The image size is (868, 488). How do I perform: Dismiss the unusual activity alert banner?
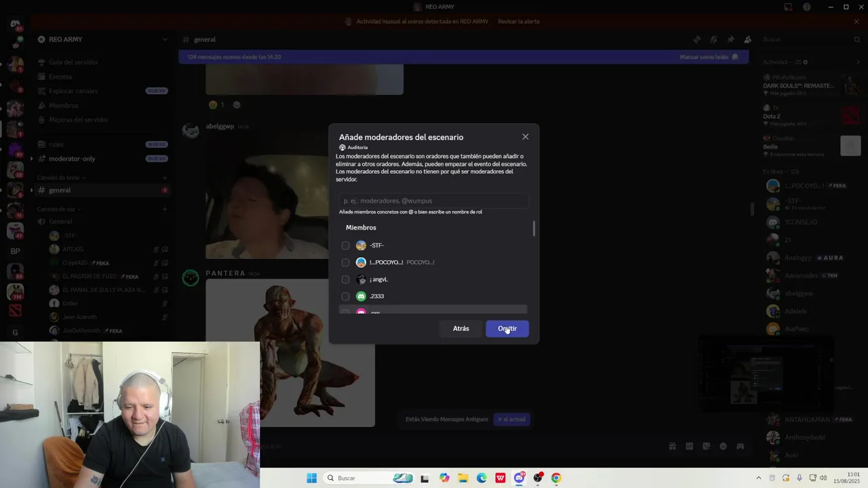tap(856, 22)
